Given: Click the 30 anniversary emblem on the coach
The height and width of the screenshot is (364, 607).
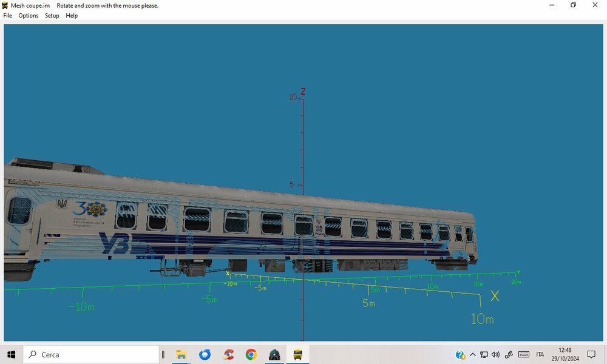Looking at the screenshot, I should tap(90, 209).
